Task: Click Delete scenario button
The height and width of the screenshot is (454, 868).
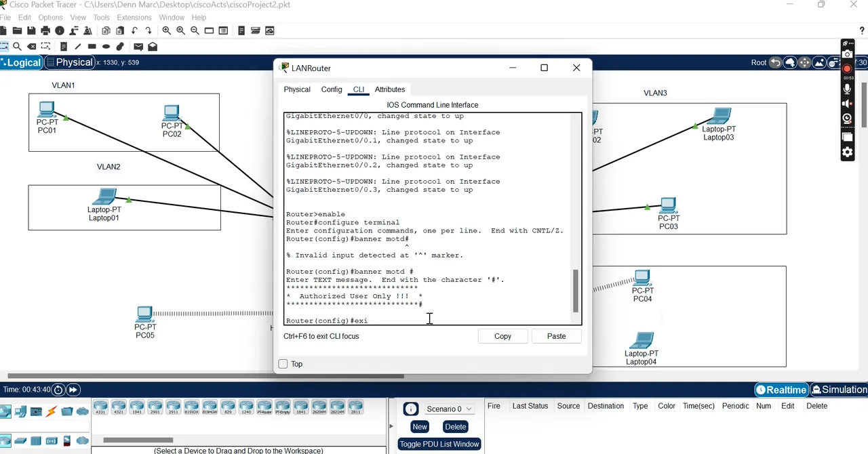Action: point(456,427)
